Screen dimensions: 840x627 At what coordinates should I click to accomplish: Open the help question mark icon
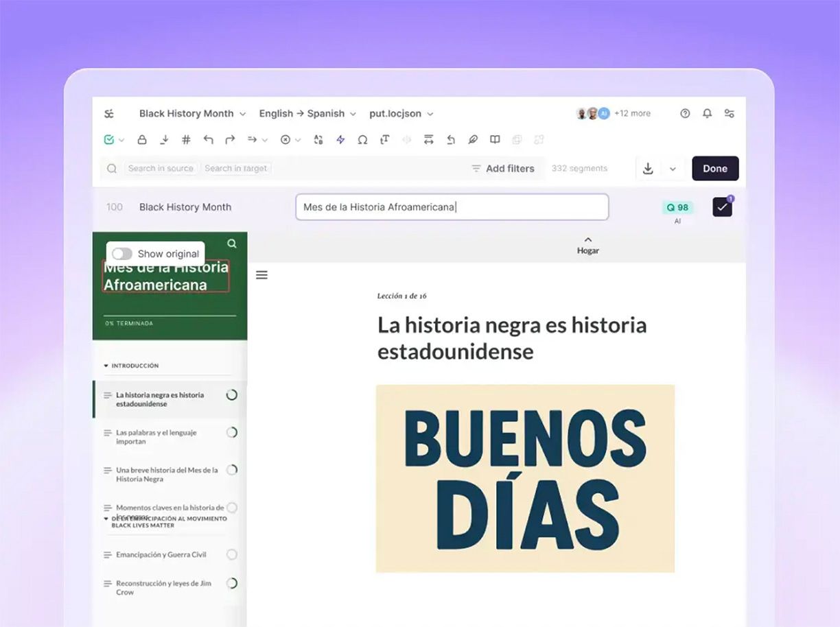click(685, 113)
